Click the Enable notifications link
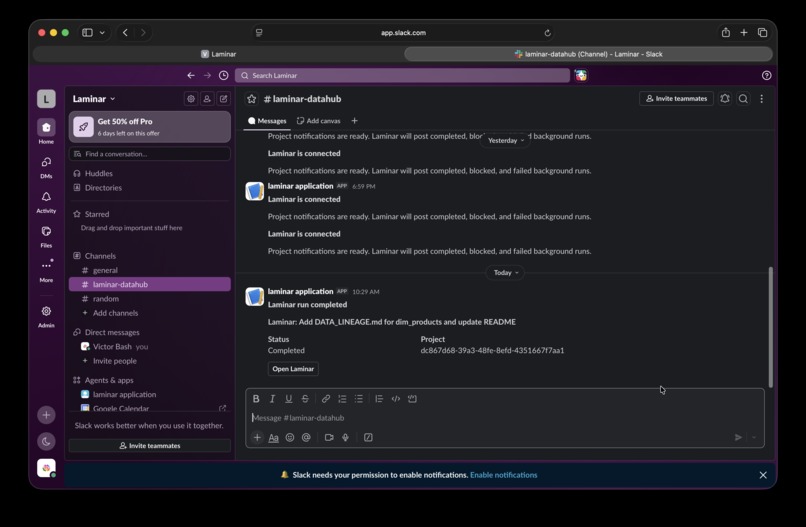 (503, 475)
